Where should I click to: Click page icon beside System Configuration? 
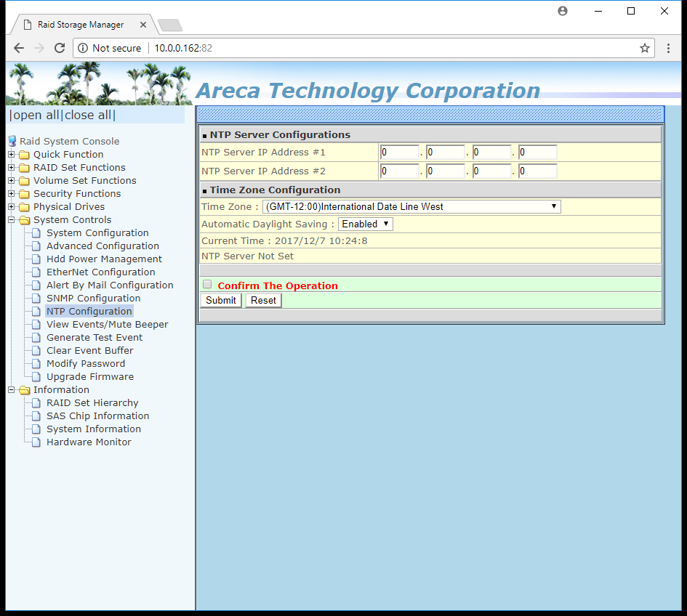pos(36,233)
